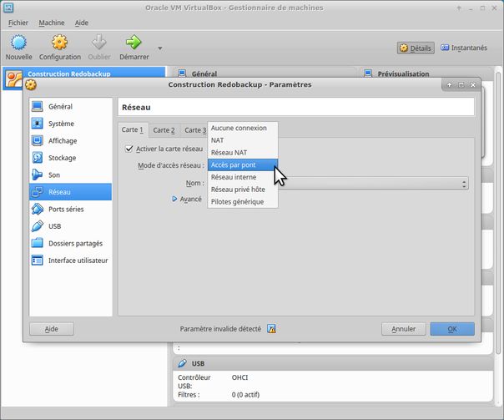Click the OHCI controller value
Screen dimensions: 504x420
coord(239,377)
